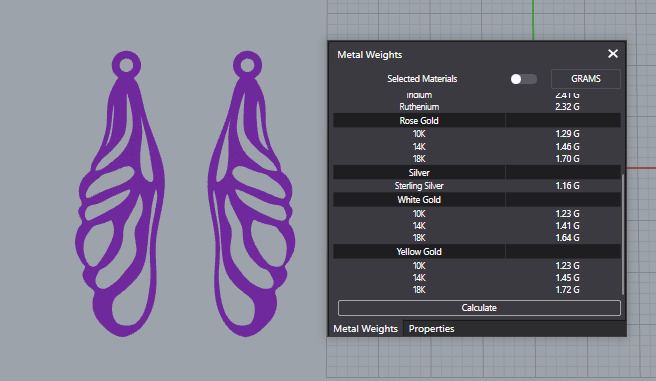The height and width of the screenshot is (381, 656).
Task: Select the Silver header row
Action: pyautogui.click(x=477, y=172)
